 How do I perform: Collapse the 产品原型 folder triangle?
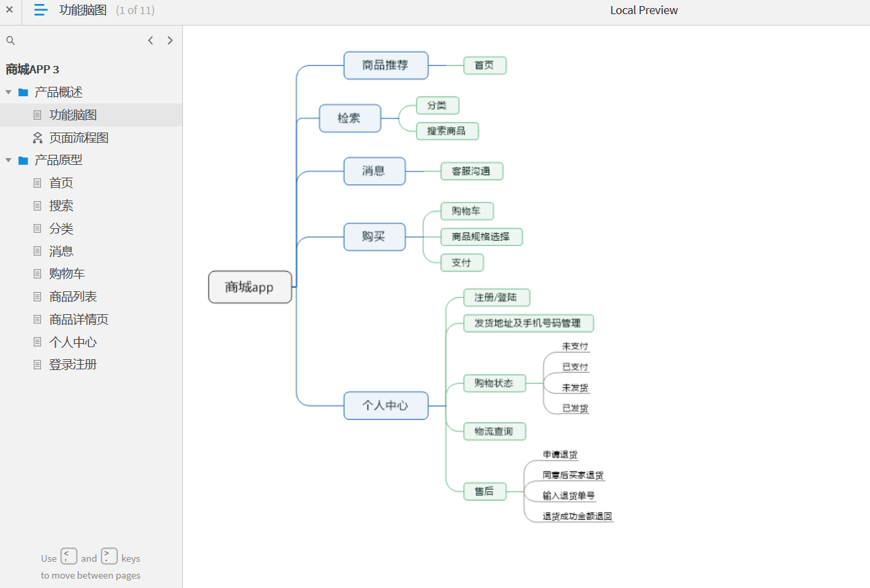pos(9,160)
